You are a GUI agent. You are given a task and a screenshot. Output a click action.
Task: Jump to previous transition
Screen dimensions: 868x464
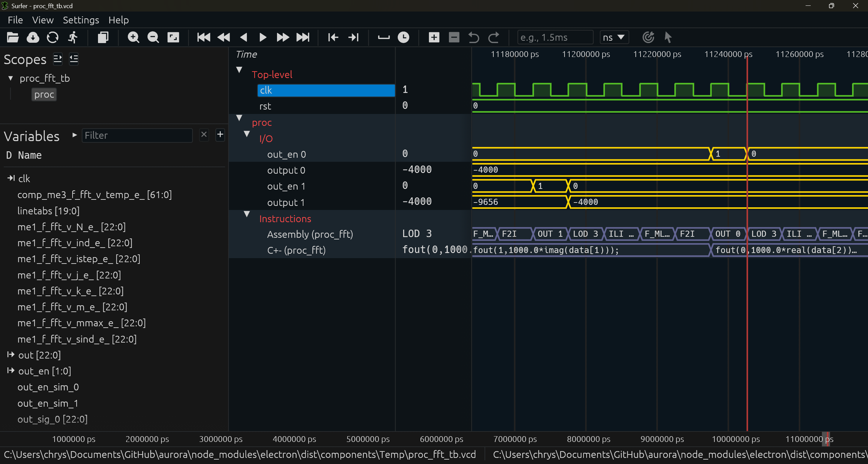coord(333,37)
